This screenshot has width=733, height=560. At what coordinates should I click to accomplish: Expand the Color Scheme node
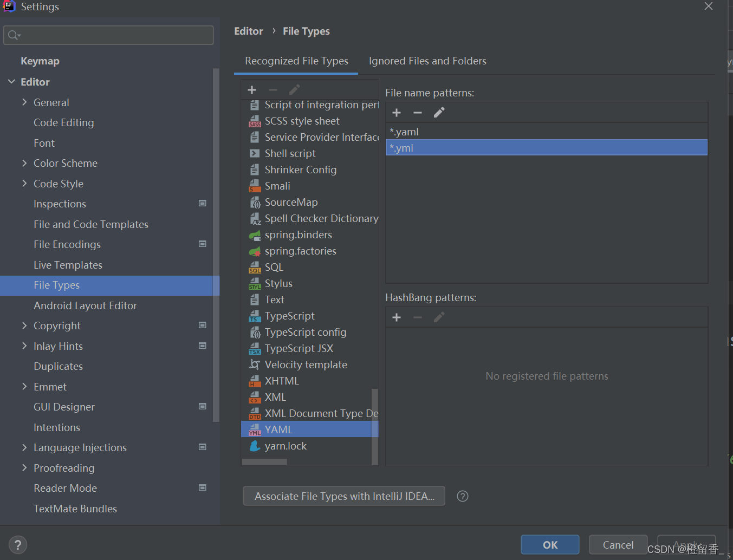click(x=24, y=163)
